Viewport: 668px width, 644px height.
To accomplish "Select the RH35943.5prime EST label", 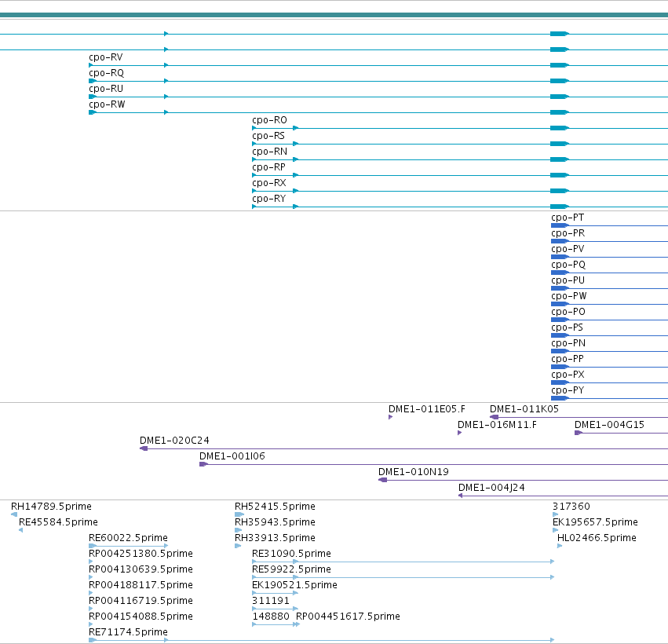I will pos(275,522).
